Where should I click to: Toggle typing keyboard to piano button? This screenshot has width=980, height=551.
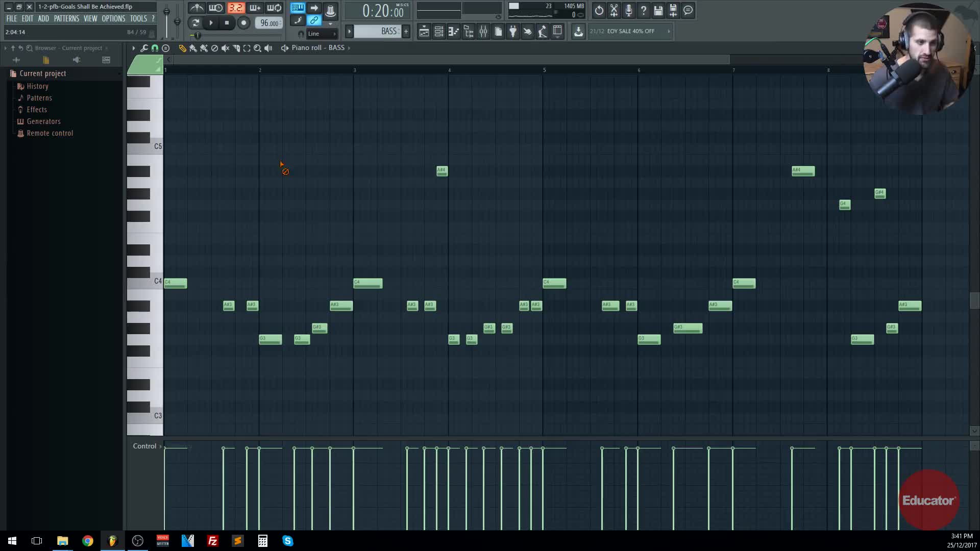(x=297, y=8)
